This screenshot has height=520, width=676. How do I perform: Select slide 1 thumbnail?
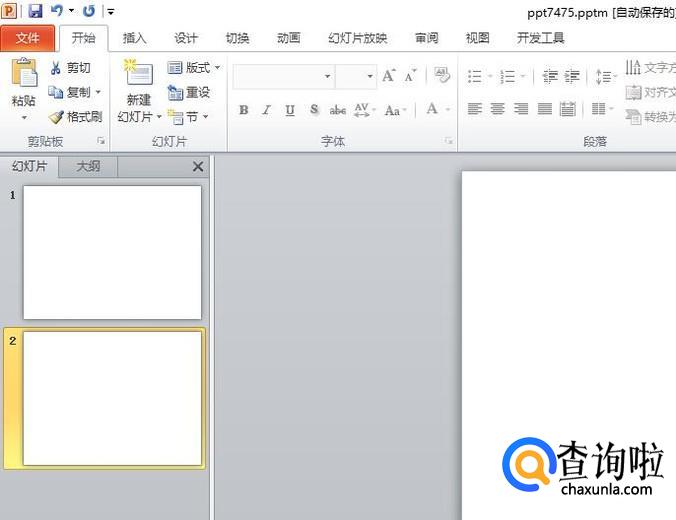click(112, 252)
